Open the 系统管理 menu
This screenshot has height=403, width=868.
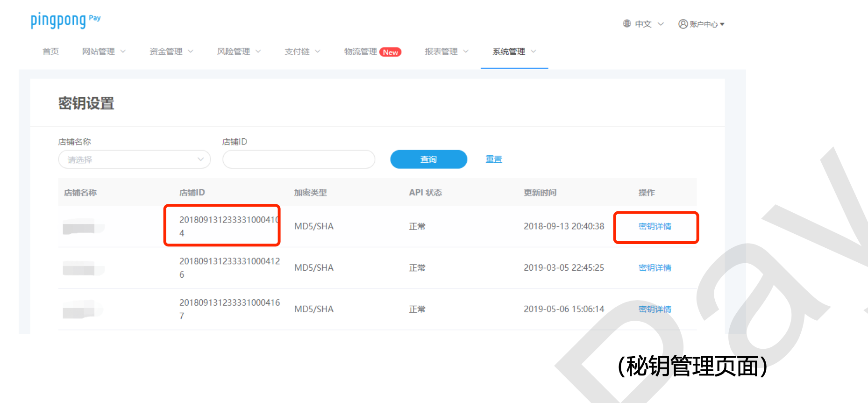coord(514,51)
